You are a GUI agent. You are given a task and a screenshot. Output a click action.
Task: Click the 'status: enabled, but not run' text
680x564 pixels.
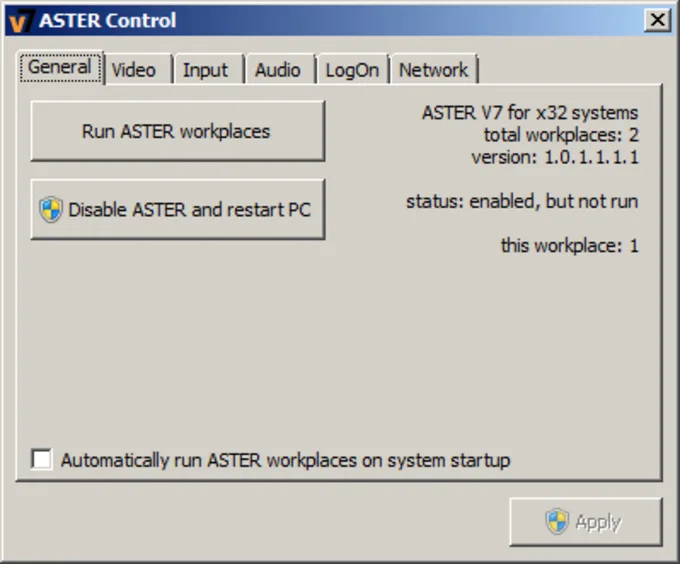[x=522, y=202]
